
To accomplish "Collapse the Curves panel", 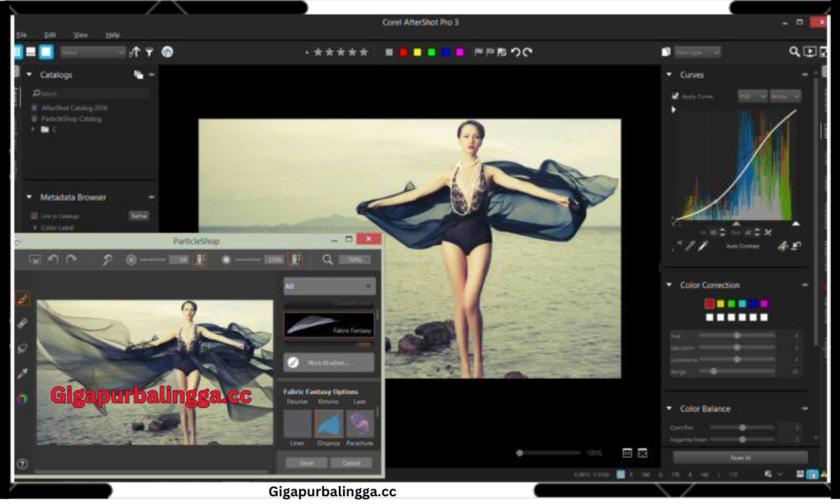I will pyautogui.click(x=670, y=75).
